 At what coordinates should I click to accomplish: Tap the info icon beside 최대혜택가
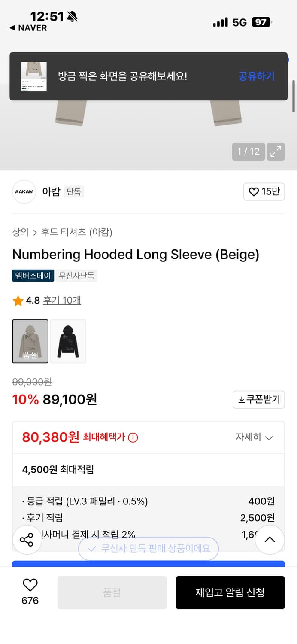pos(133,437)
